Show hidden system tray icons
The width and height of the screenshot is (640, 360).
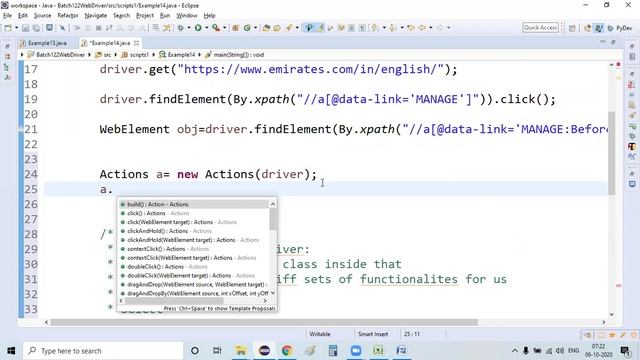click(515, 351)
